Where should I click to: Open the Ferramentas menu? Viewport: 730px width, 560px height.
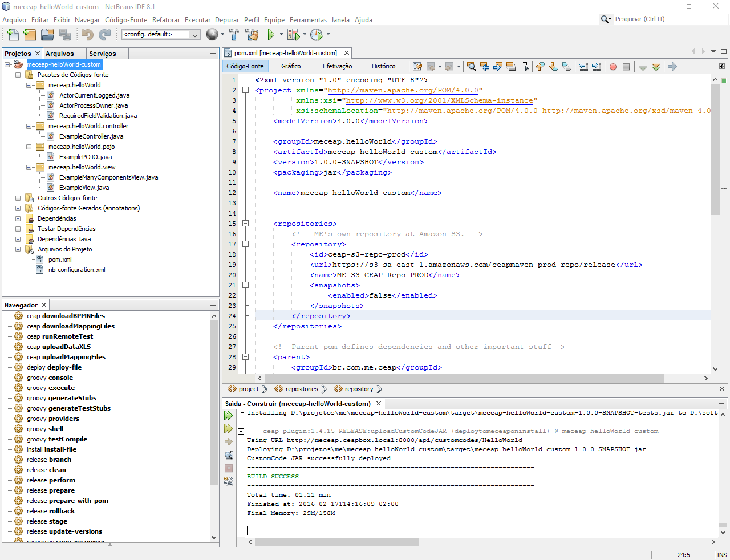coord(308,20)
